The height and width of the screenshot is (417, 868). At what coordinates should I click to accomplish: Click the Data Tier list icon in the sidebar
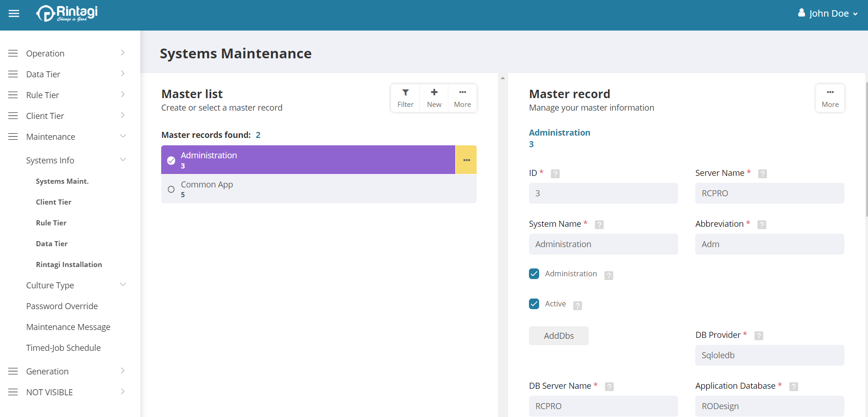[x=13, y=74]
